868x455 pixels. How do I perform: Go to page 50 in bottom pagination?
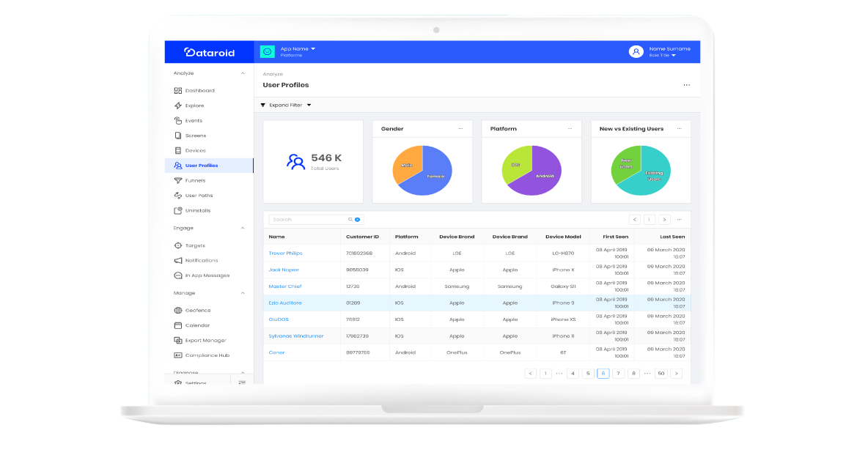click(x=661, y=374)
